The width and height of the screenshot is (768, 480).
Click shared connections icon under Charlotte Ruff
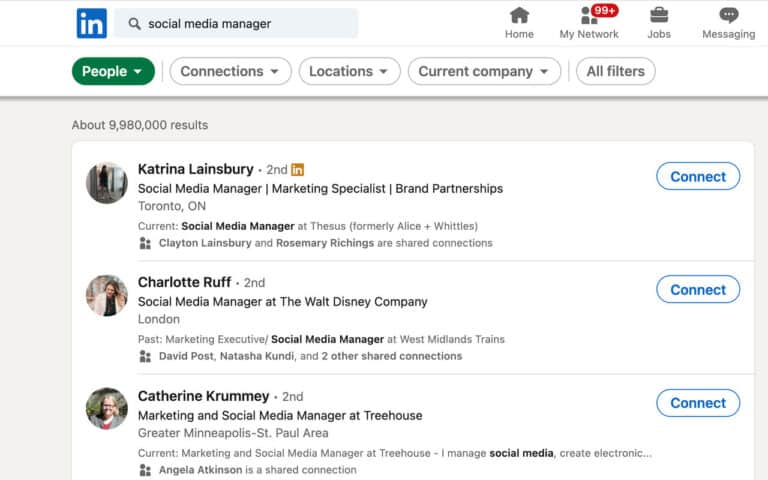pyautogui.click(x=146, y=356)
